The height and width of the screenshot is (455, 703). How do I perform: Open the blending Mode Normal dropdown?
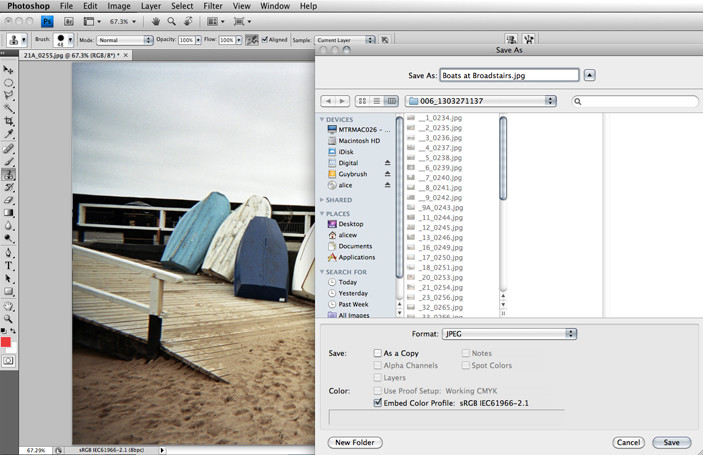coord(124,40)
